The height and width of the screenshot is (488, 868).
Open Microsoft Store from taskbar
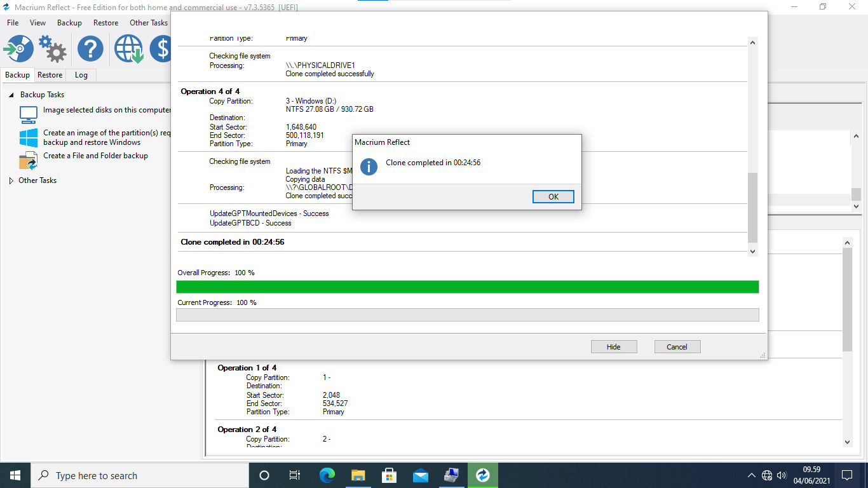(389, 475)
